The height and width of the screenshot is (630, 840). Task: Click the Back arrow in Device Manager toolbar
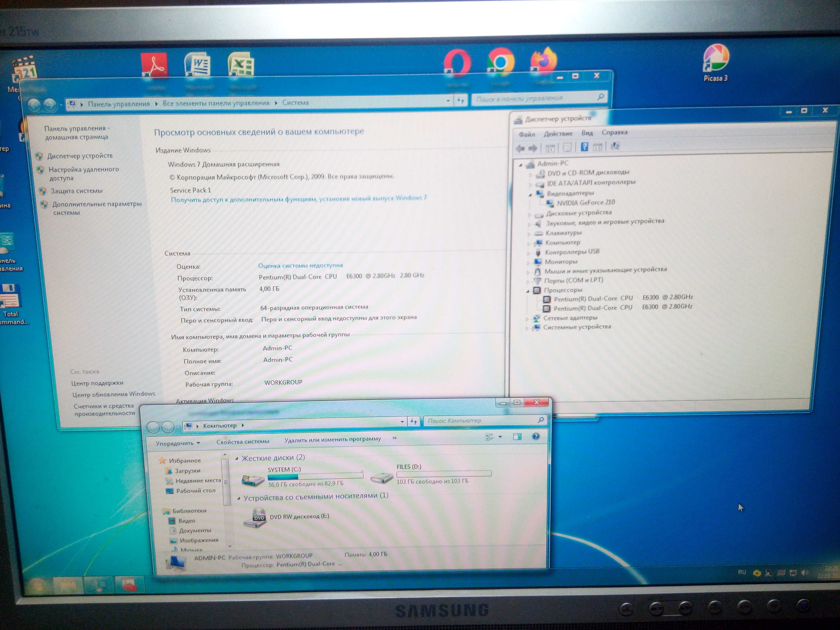(520, 148)
